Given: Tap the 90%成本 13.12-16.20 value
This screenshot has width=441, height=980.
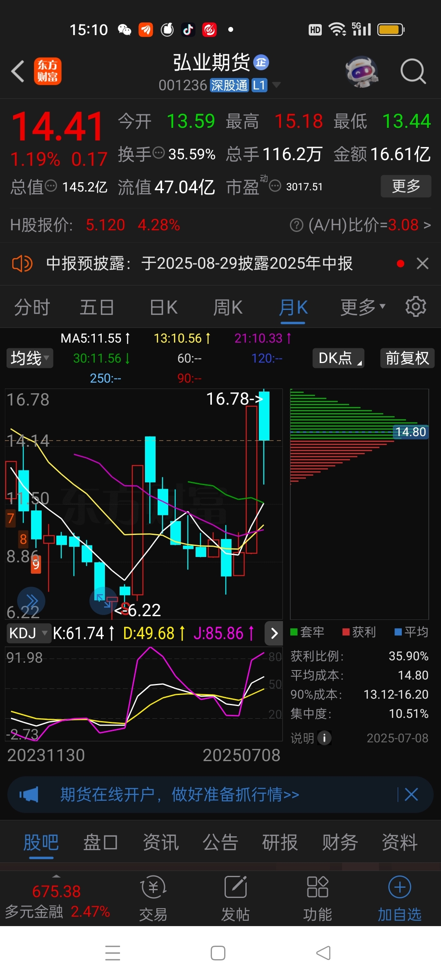Looking at the screenshot, I should 396,694.
